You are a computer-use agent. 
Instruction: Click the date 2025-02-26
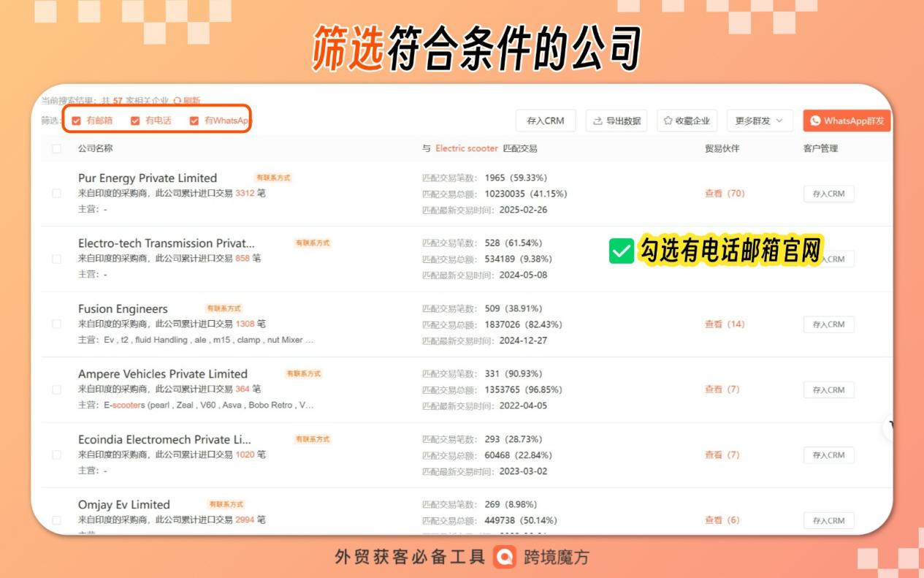click(x=523, y=210)
